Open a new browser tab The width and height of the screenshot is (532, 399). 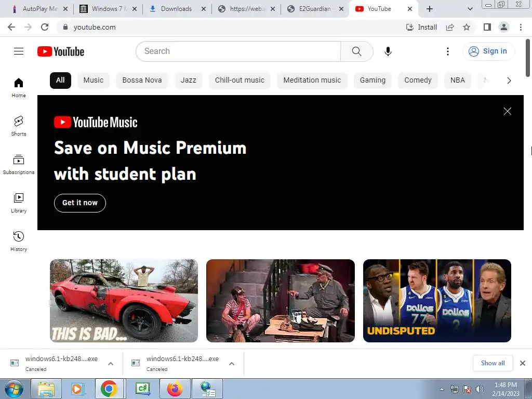[x=430, y=9]
